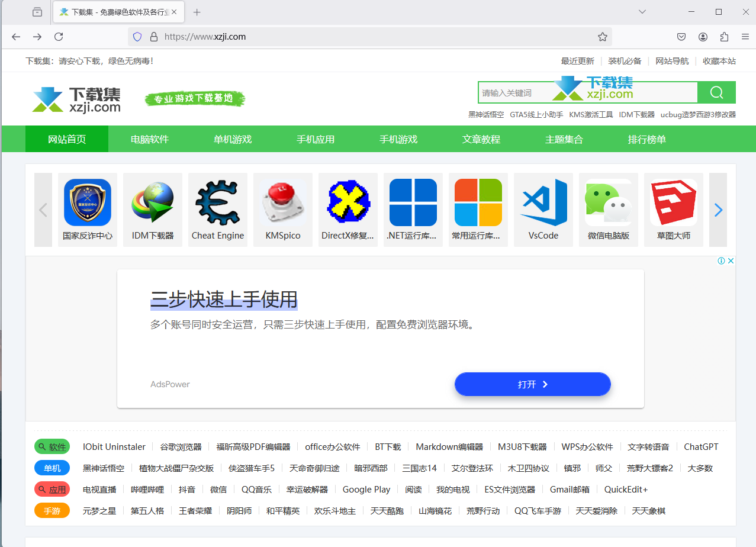This screenshot has height=547, width=756.
Task: Open the 常用运行库 colorful icon
Action: click(478, 202)
